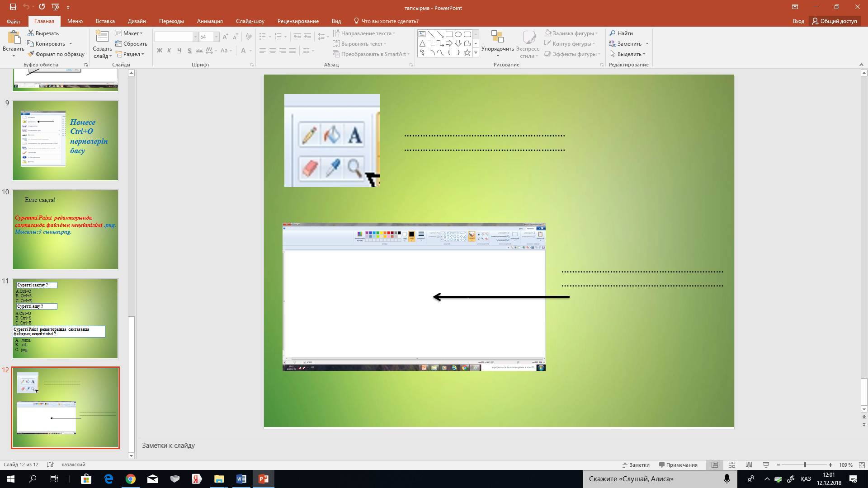Expand the Select (Выделить) dropdown
The height and width of the screenshot is (488, 868).
(628, 54)
